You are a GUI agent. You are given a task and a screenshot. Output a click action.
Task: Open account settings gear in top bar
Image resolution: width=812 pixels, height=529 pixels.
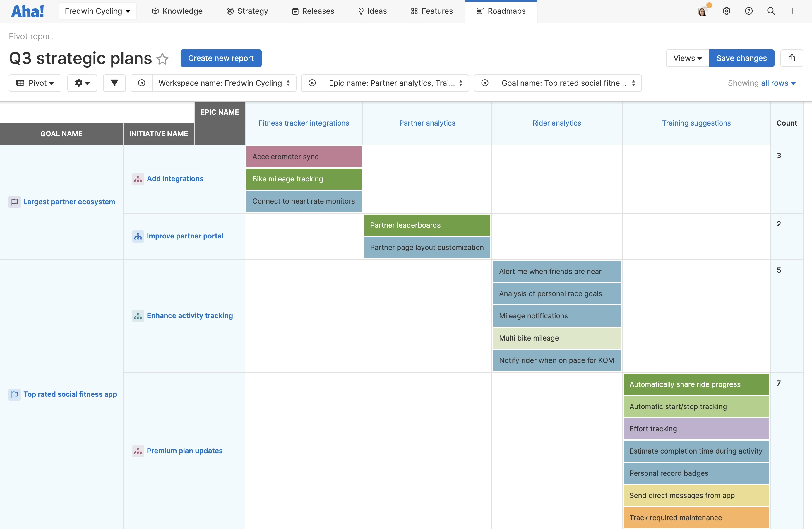point(726,11)
